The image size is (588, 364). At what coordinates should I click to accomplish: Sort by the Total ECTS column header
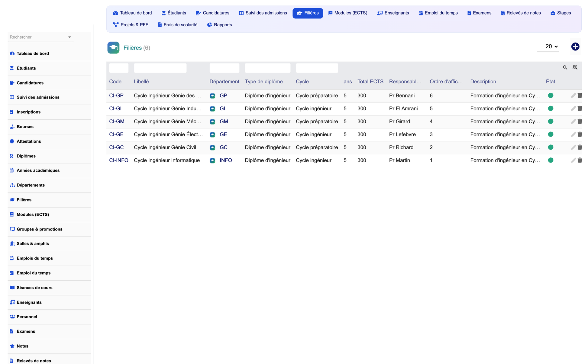pyautogui.click(x=370, y=82)
